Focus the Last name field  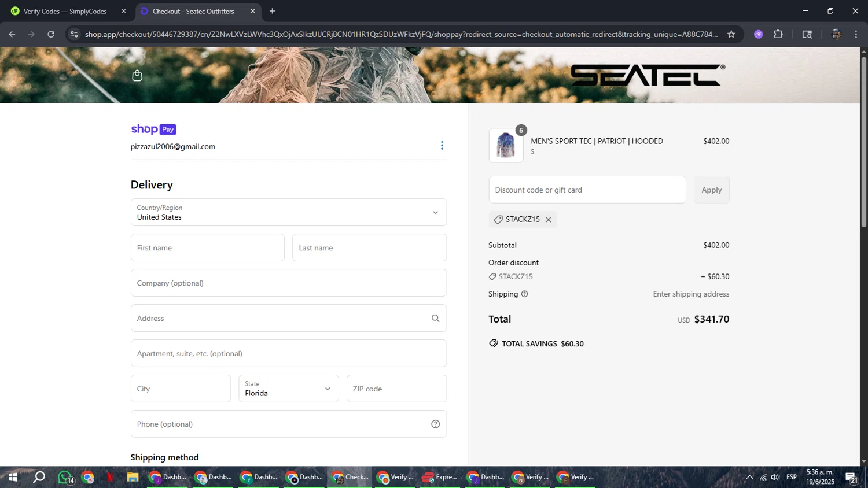click(370, 247)
